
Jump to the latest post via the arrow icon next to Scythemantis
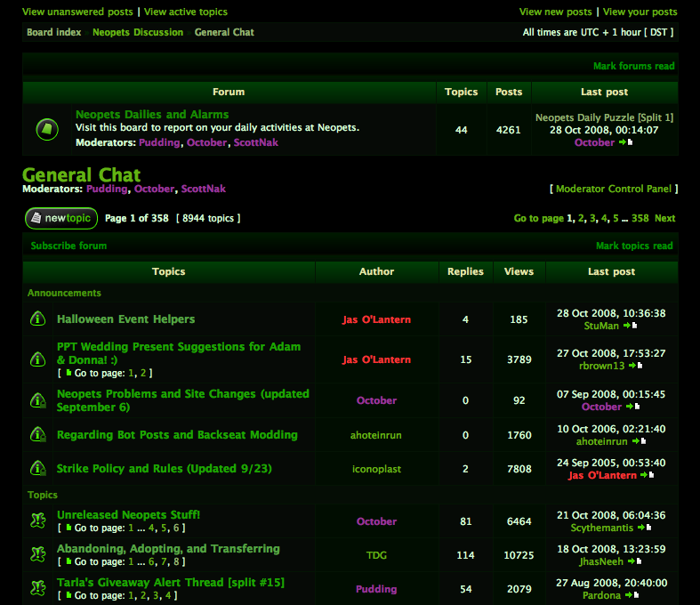(644, 528)
